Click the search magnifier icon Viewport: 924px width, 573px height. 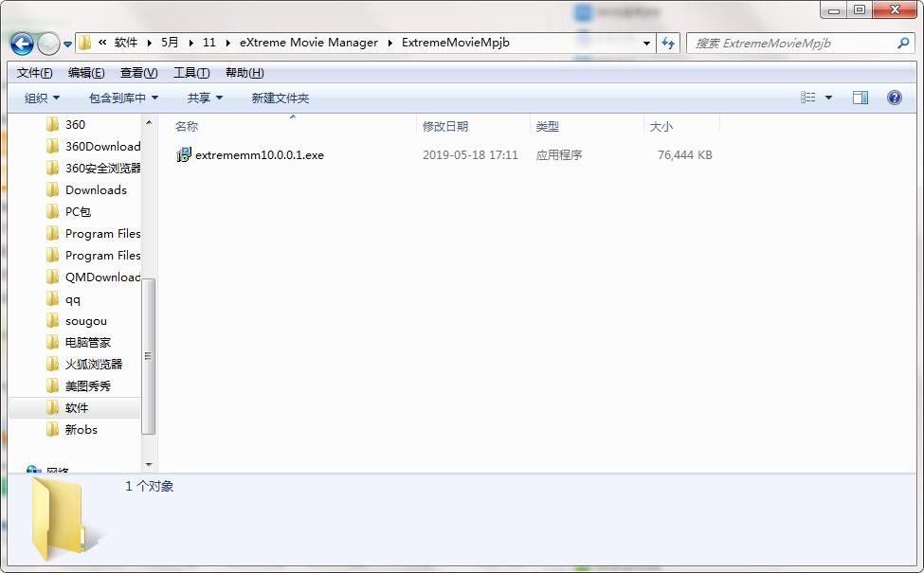903,43
